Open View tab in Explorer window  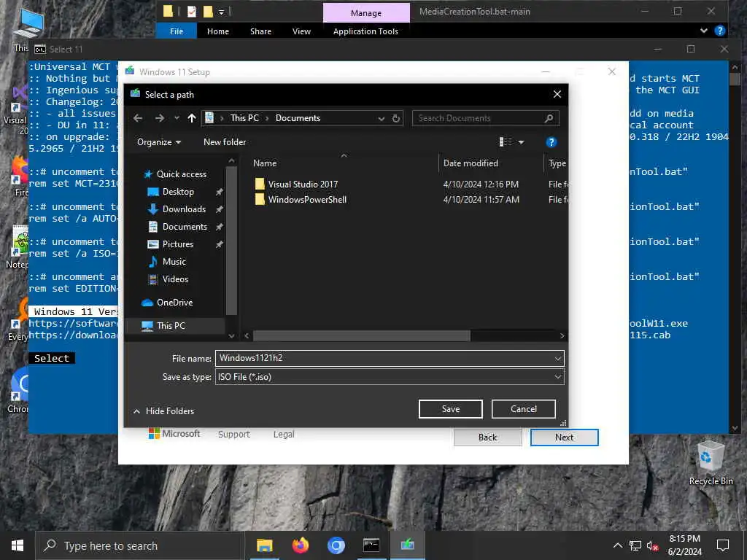(301, 31)
